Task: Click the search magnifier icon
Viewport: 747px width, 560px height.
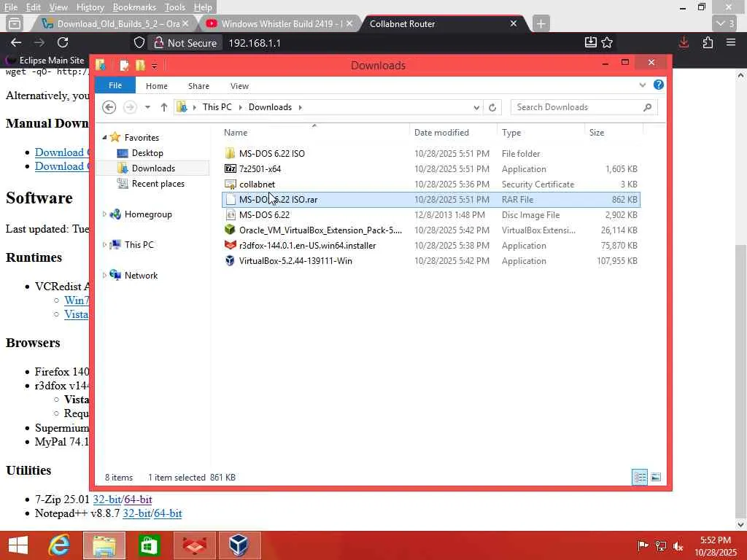Action: [x=647, y=107]
